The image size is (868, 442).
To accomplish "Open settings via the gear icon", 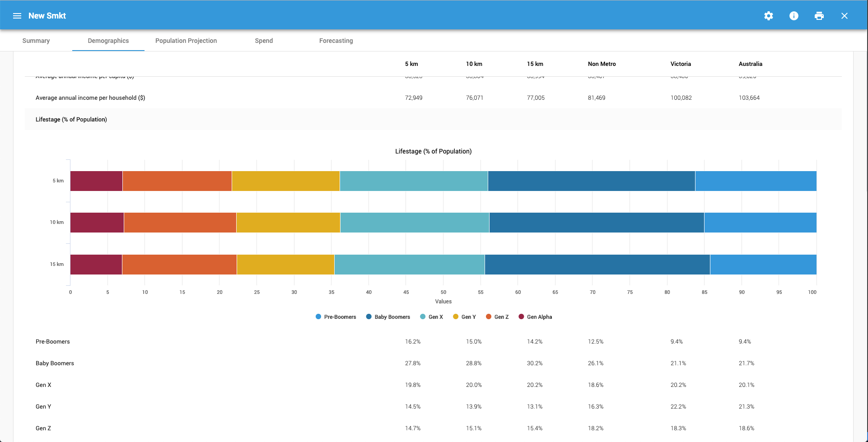I will (768, 16).
